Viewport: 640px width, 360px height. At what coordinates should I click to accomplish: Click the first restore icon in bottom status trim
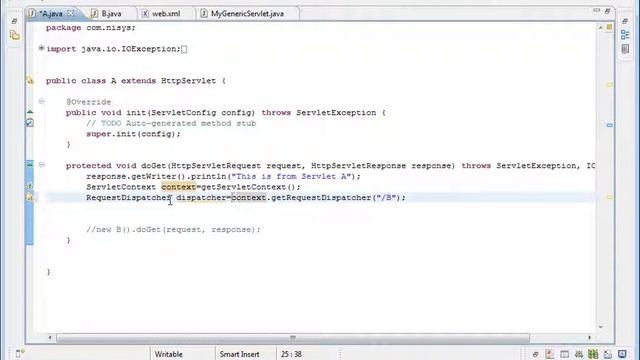535,354
